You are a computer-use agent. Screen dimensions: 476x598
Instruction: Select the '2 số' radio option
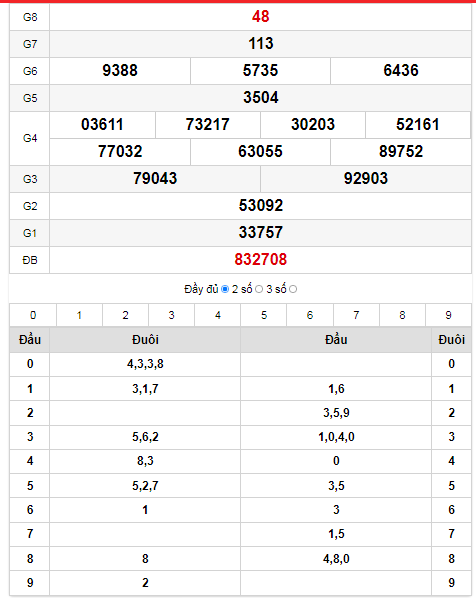[x=259, y=289]
